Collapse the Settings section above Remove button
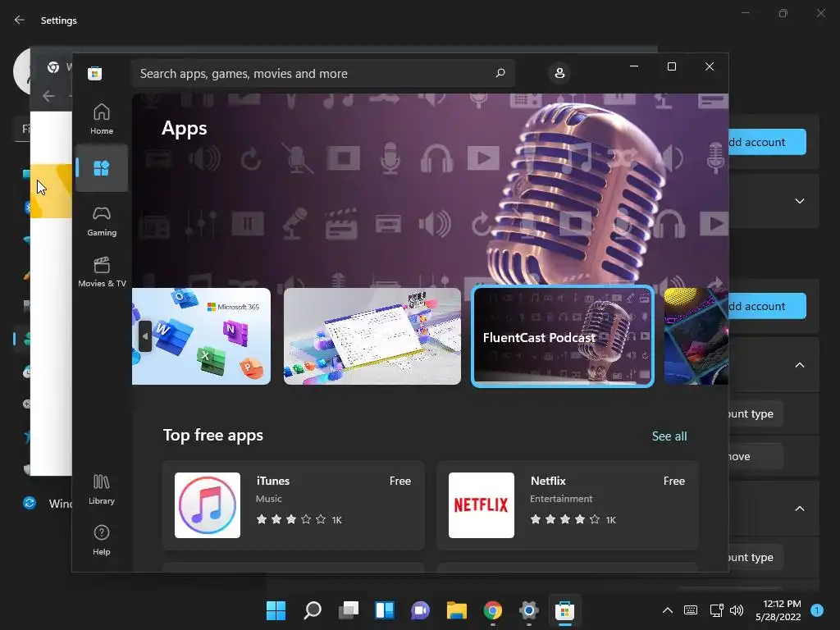The width and height of the screenshot is (840, 630). (x=799, y=365)
